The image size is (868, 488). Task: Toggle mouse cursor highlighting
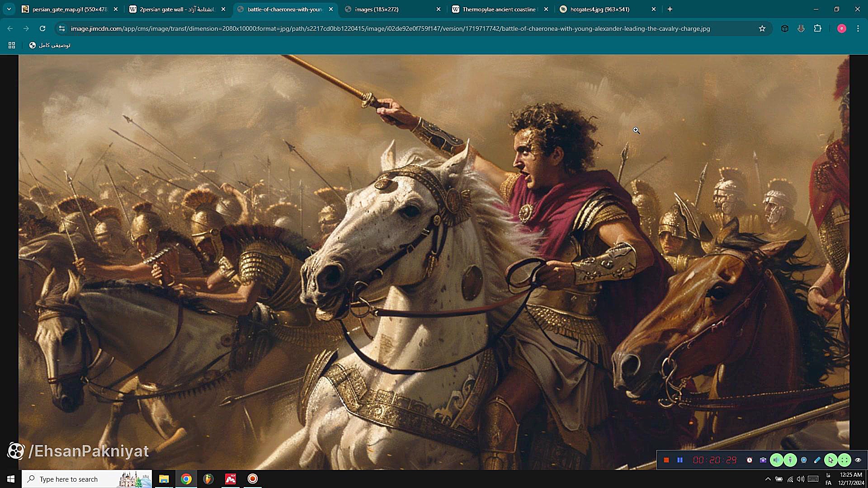(x=830, y=460)
